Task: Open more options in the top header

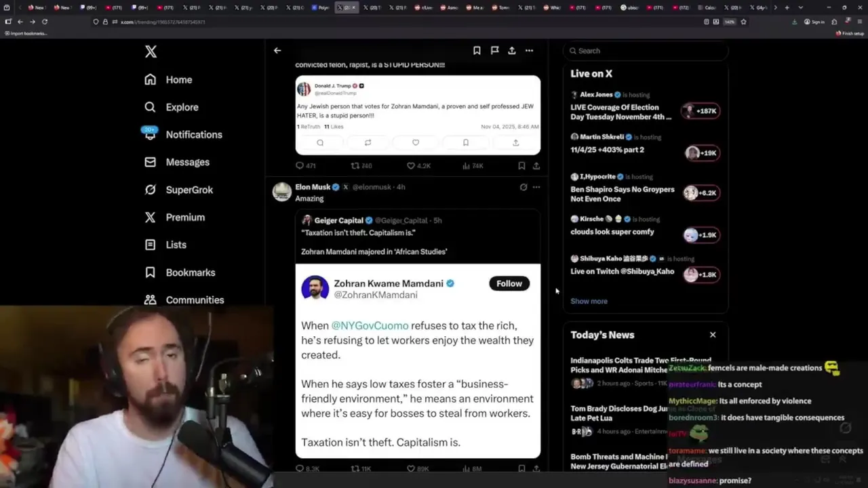Action: coord(529,50)
